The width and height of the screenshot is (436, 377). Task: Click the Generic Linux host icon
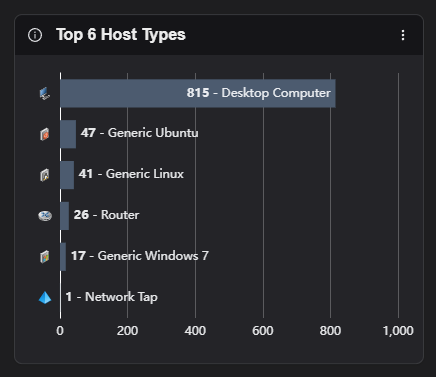45,175
